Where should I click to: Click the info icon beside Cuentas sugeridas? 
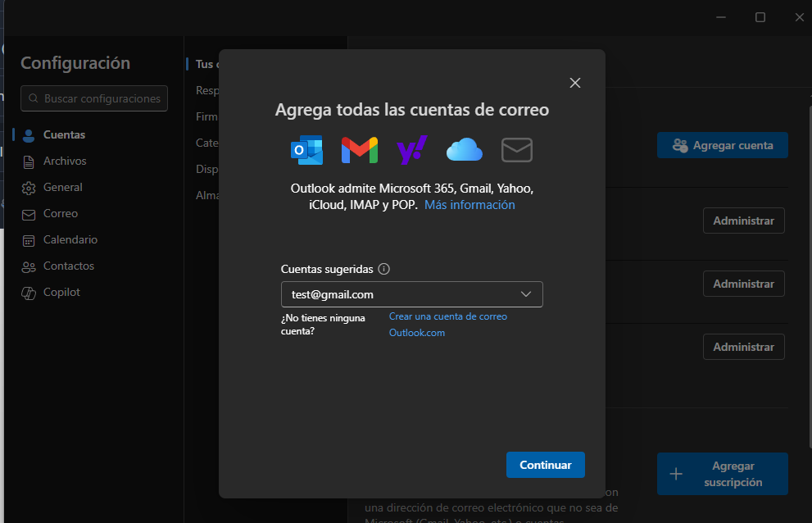(383, 269)
